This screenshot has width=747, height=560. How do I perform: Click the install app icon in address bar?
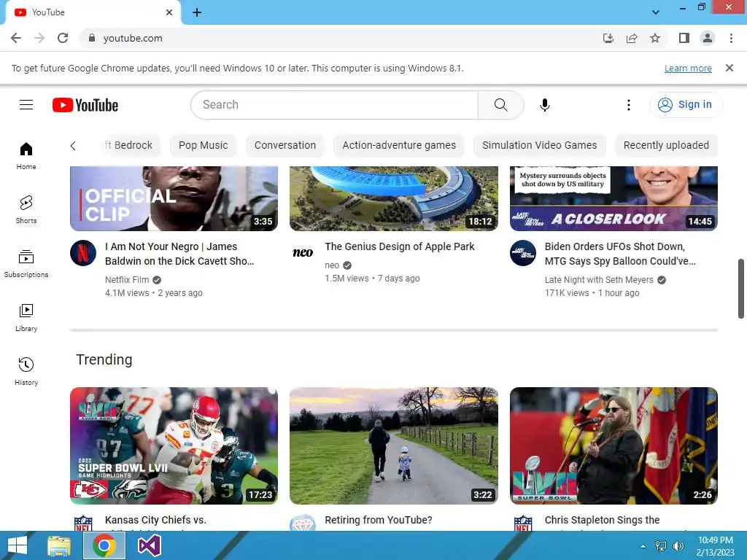point(608,38)
